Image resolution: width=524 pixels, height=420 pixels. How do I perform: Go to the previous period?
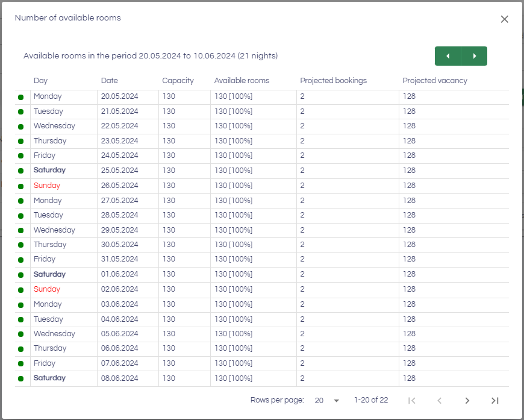point(448,56)
